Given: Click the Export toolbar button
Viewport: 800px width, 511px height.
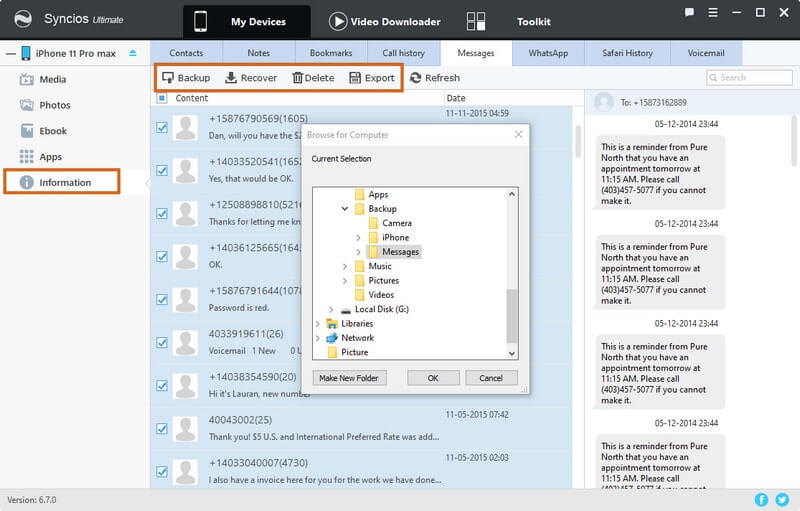Looking at the screenshot, I should (x=372, y=78).
